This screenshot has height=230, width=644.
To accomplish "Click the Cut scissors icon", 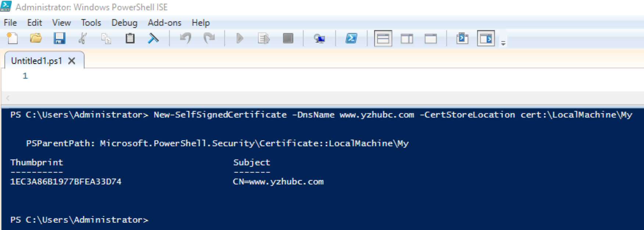I will (83, 38).
